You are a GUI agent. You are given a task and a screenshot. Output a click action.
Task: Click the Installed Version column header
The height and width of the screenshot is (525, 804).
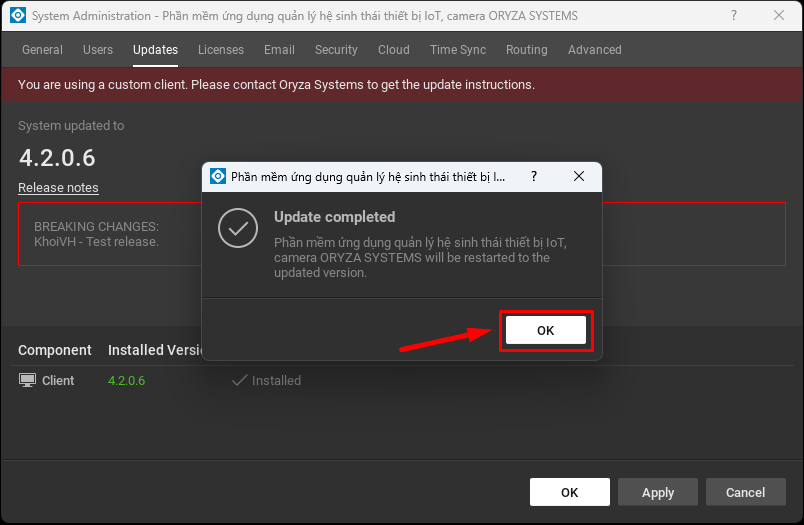[x=155, y=350]
